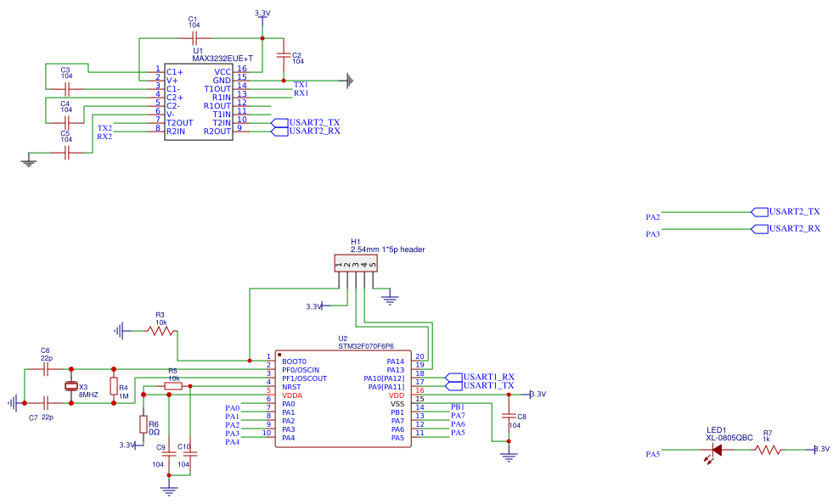Select the X3 8MHz crystal symbol
839x504 pixels.
[x=71, y=386]
